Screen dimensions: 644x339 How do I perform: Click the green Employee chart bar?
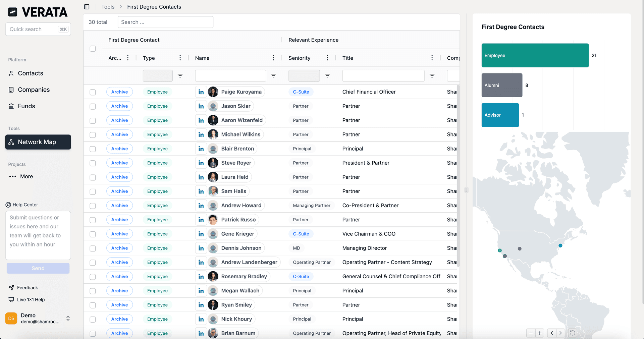tap(535, 55)
